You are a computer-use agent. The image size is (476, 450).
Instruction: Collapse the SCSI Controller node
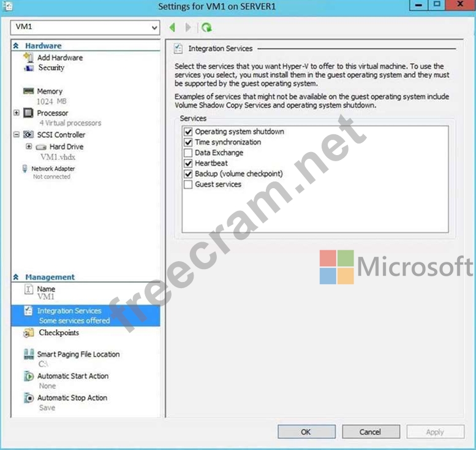point(17,134)
